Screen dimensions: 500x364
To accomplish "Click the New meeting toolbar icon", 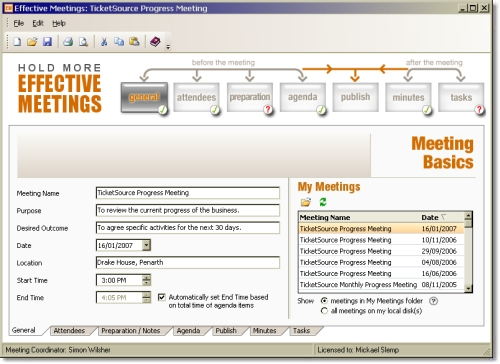I will pos(17,42).
